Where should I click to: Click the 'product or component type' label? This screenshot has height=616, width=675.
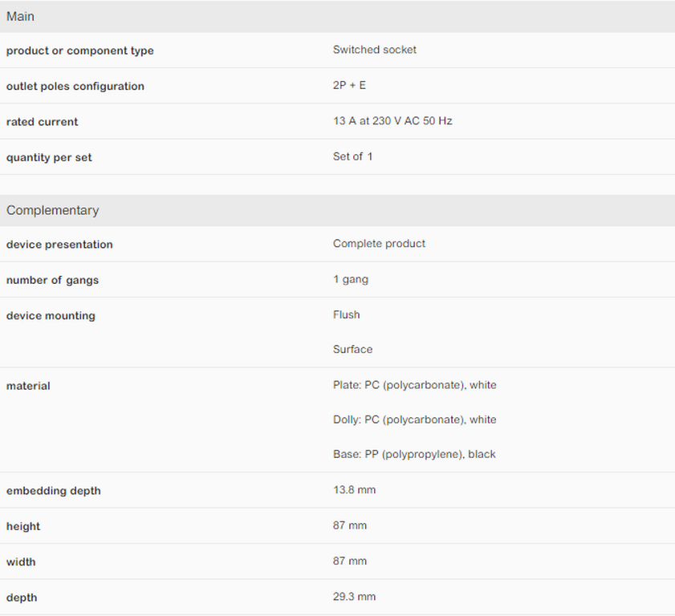tap(80, 51)
